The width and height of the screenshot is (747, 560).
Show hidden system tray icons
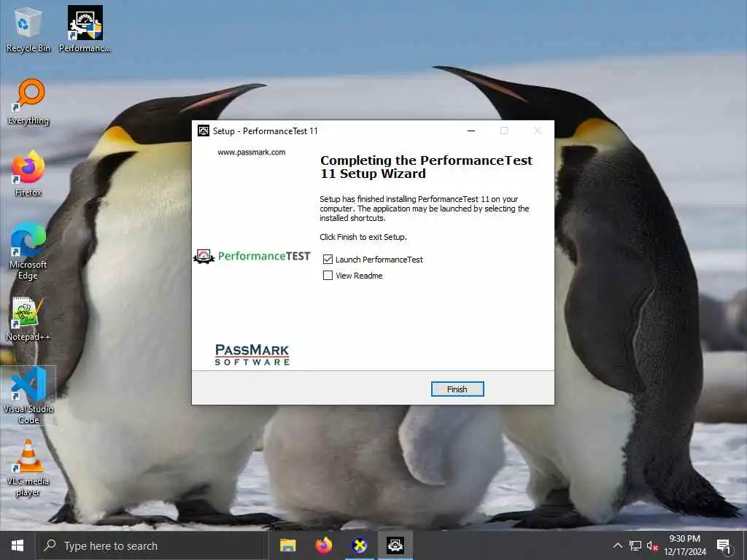(x=617, y=545)
